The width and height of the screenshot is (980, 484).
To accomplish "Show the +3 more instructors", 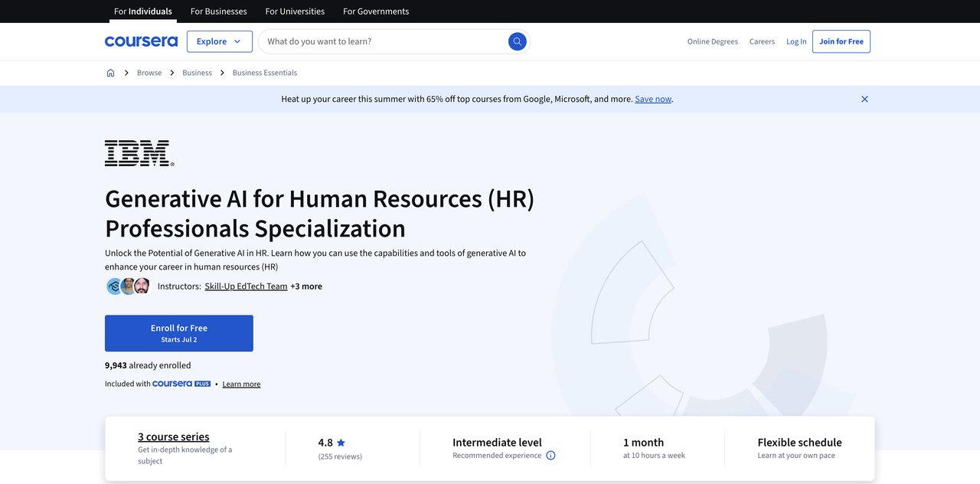I will coord(306,286).
